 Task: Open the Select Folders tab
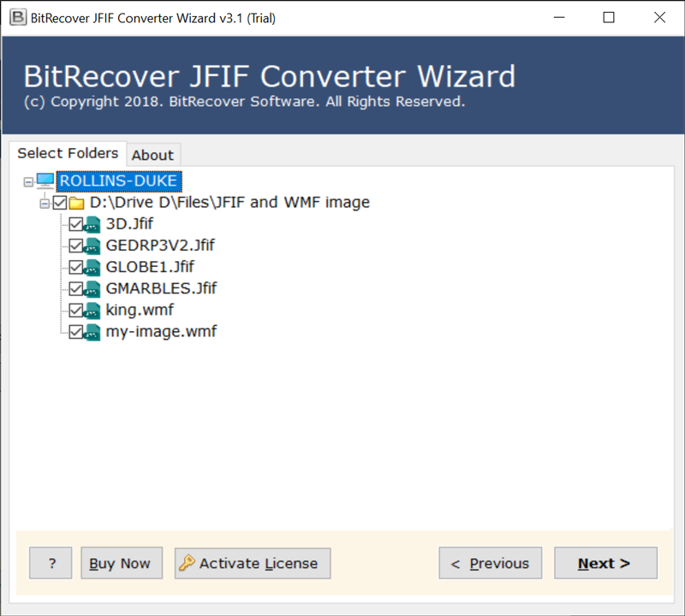68,153
